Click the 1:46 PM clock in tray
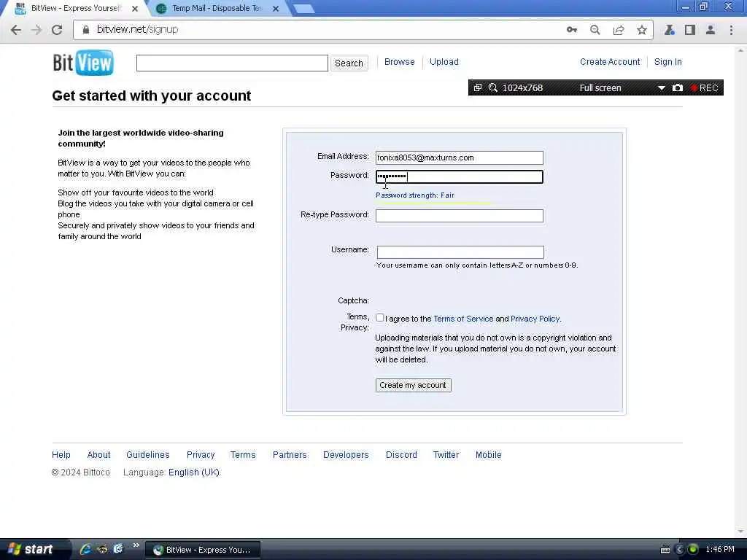 [x=720, y=550]
